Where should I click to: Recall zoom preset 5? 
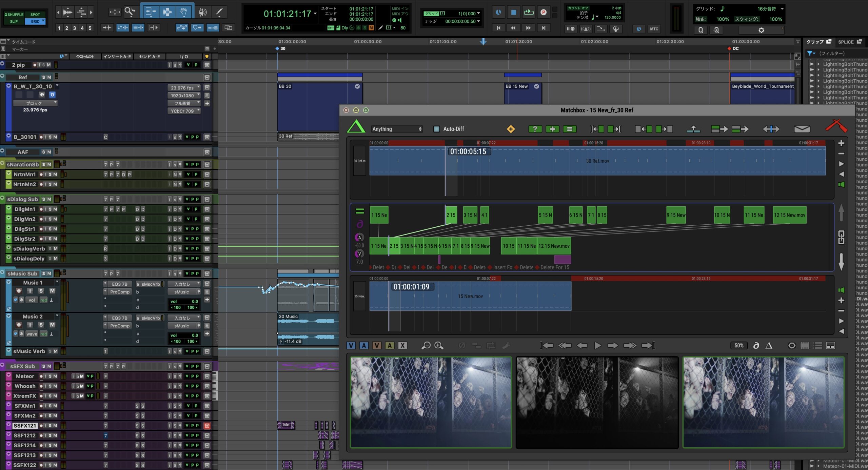pos(90,28)
